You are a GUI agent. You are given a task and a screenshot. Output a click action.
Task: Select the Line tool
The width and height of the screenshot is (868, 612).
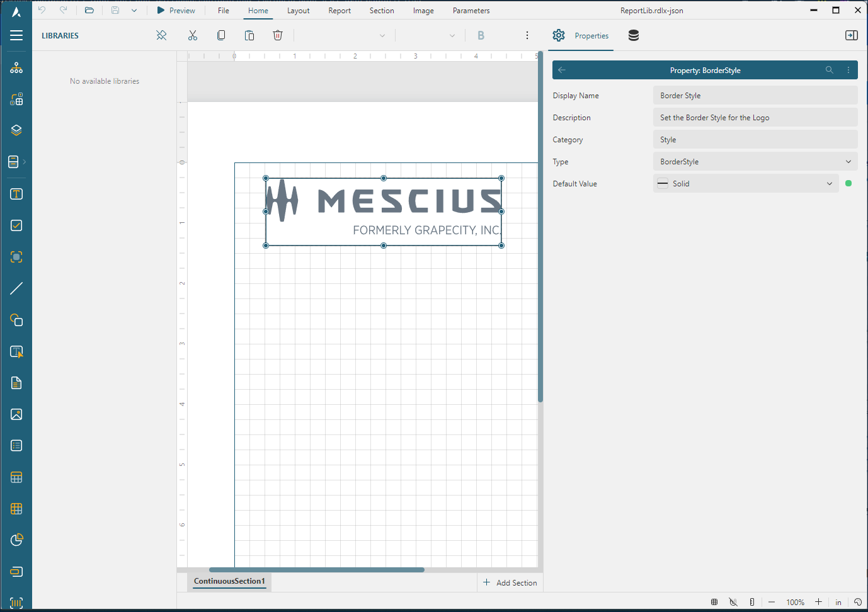[16, 288]
